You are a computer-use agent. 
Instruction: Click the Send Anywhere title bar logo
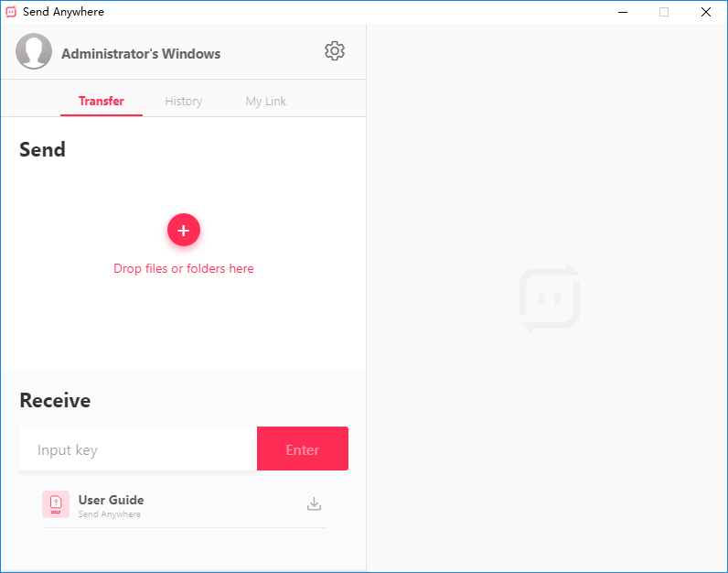click(x=11, y=12)
